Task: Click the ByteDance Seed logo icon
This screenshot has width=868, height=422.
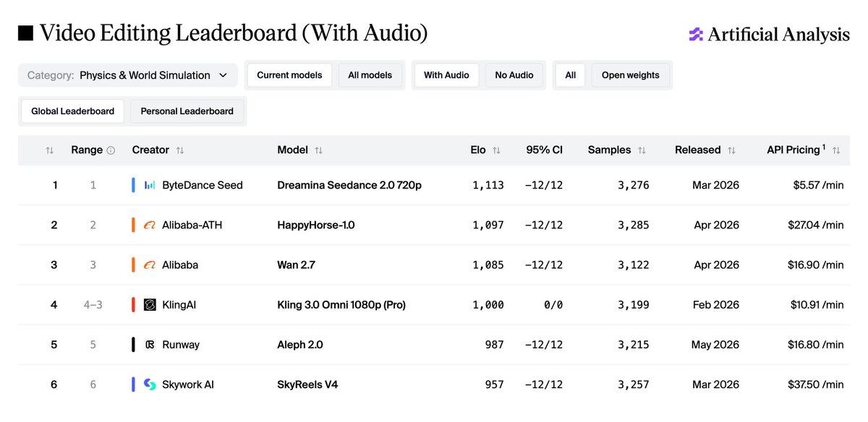Action: click(150, 185)
